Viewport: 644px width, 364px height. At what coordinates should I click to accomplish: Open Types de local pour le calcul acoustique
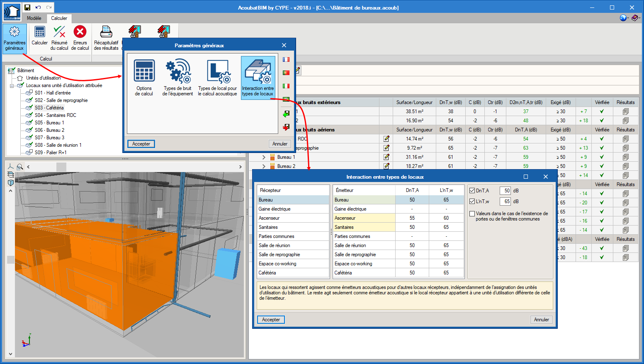(x=217, y=78)
